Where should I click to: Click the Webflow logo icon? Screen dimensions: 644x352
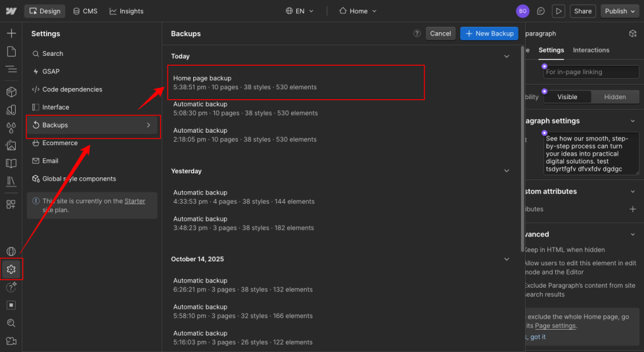[x=11, y=11]
